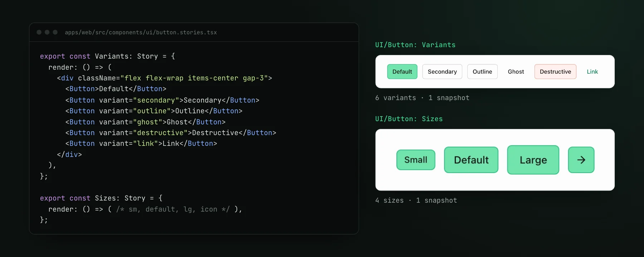
Task: Click the variant="outline" code line
Action: coord(154,111)
